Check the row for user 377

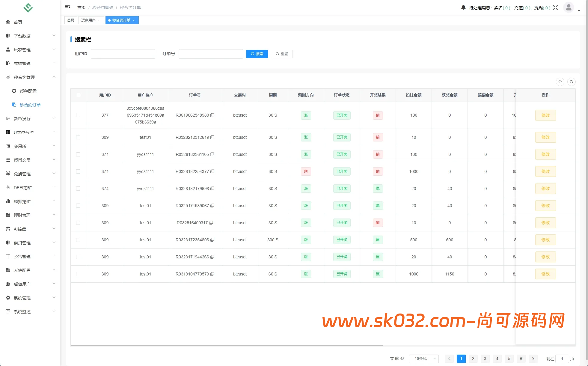[x=78, y=115]
